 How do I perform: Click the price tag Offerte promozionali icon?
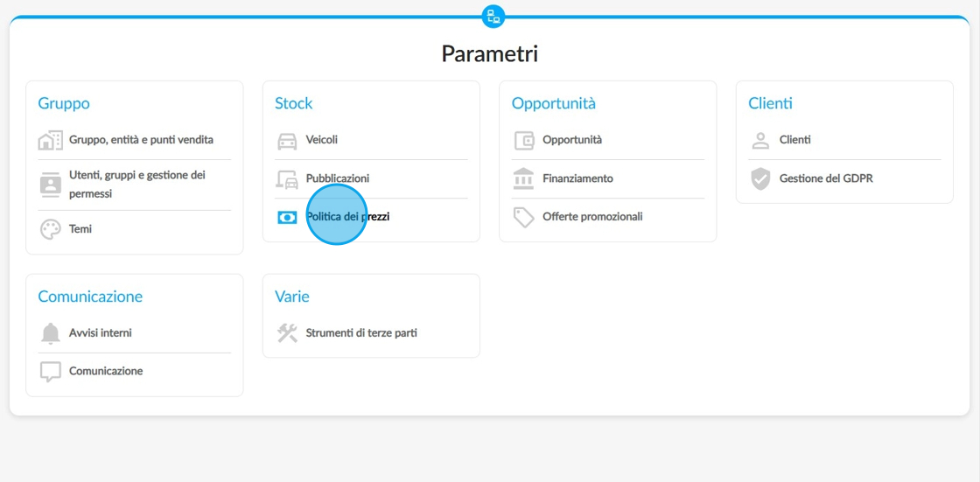point(524,218)
